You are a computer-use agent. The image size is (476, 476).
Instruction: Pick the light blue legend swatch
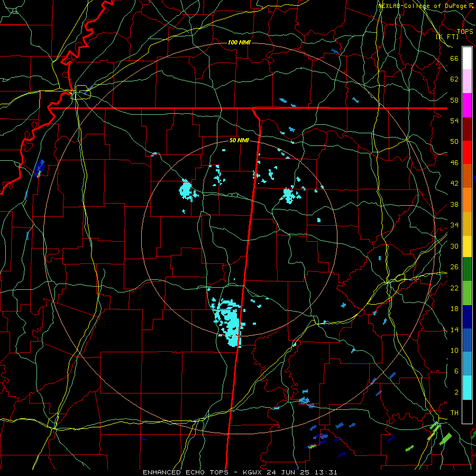coord(467,364)
